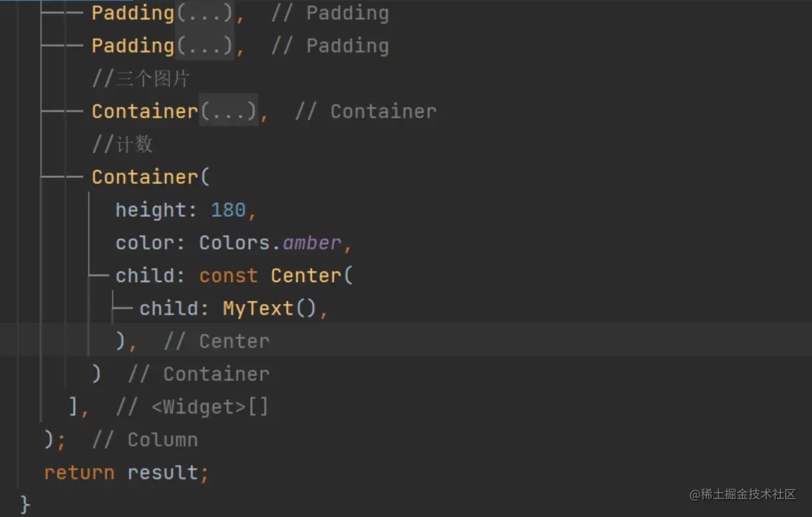Viewport: 812px width, 517px height.
Task: Expand the folded Container(...) code region
Action: 229,111
